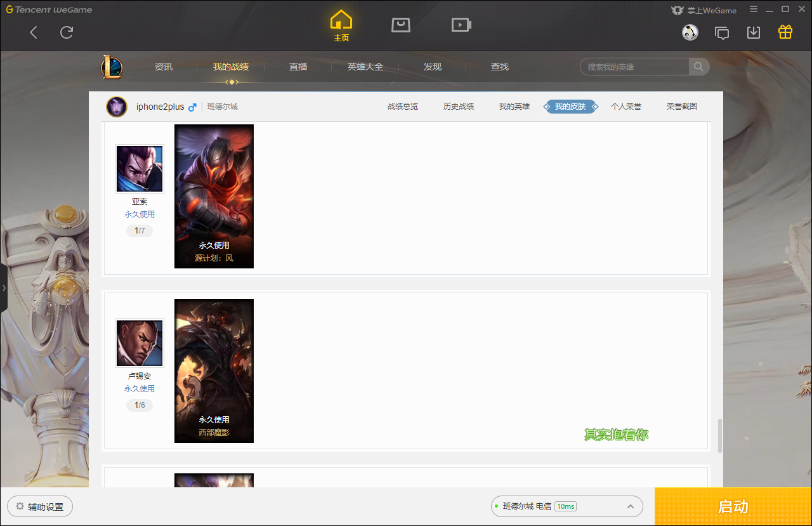Select the 资讯 menu item
This screenshot has height=526, width=812.
pos(164,67)
